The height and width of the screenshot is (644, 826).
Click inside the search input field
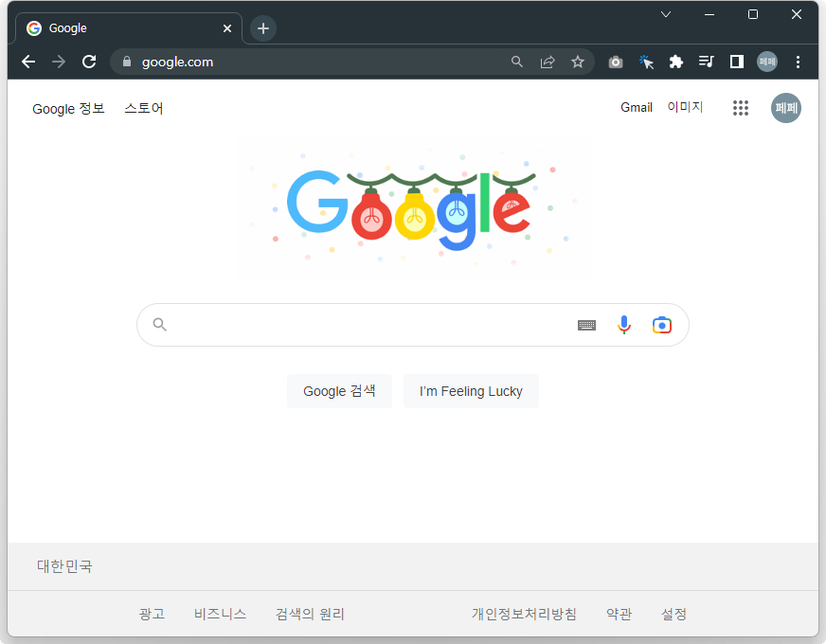pyautogui.click(x=379, y=324)
